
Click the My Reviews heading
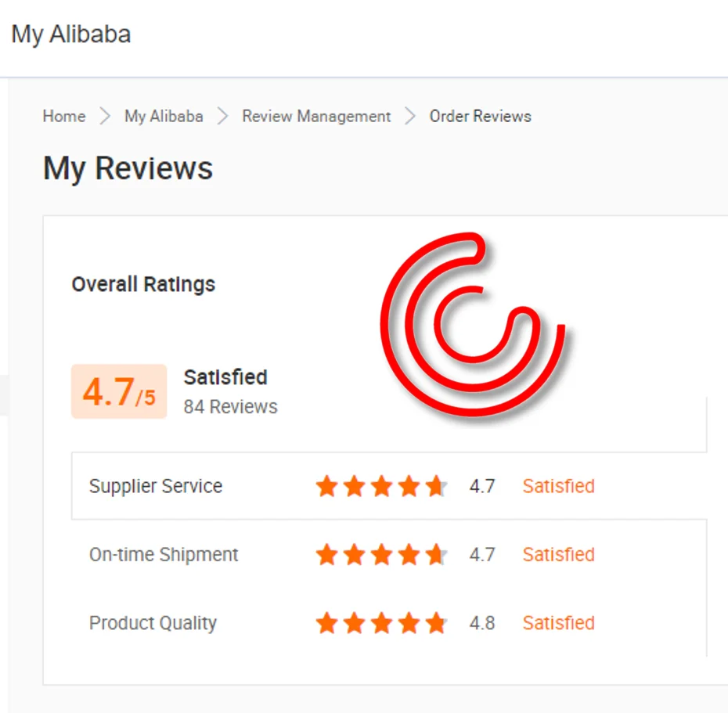point(127,168)
